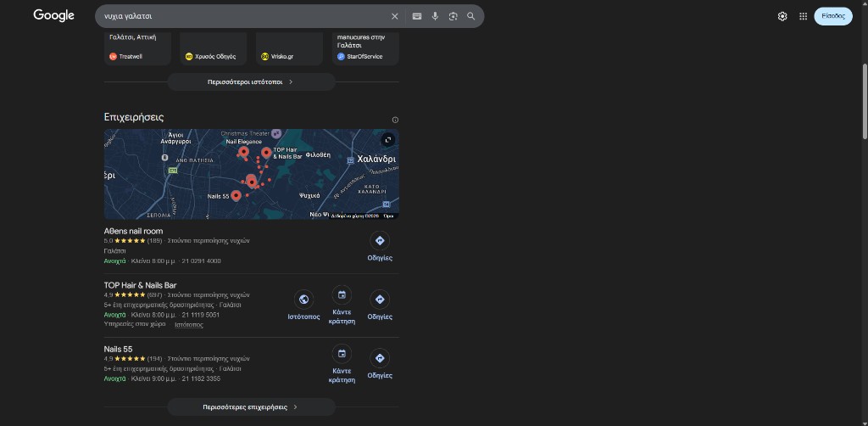Expand Περισσότεροι ιστότοποι

(x=251, y=82)
